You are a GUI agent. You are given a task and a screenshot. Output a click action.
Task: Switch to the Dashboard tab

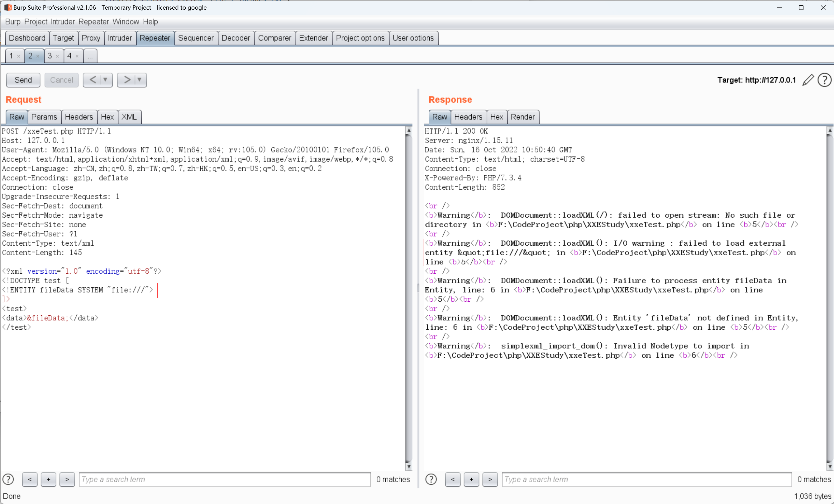pos(27,38)
